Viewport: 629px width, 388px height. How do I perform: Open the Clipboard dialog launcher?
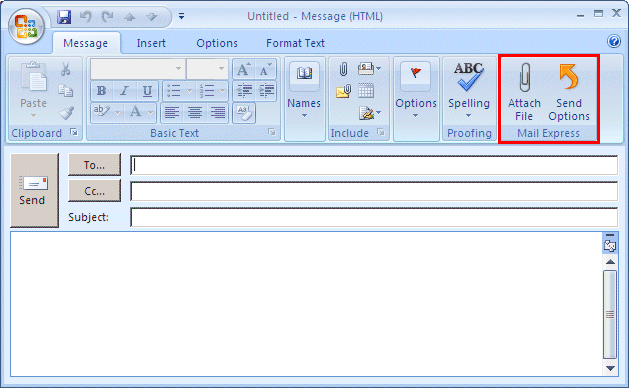click(74, 132)
